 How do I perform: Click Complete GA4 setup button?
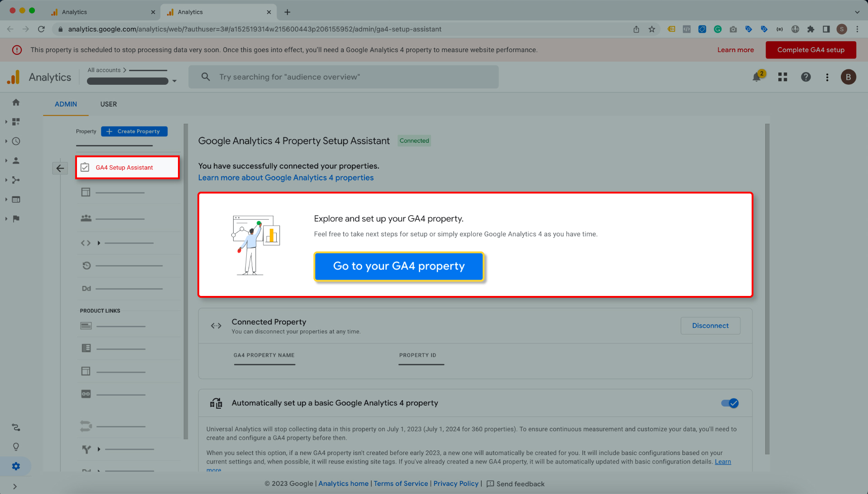[x=810, y=50]
